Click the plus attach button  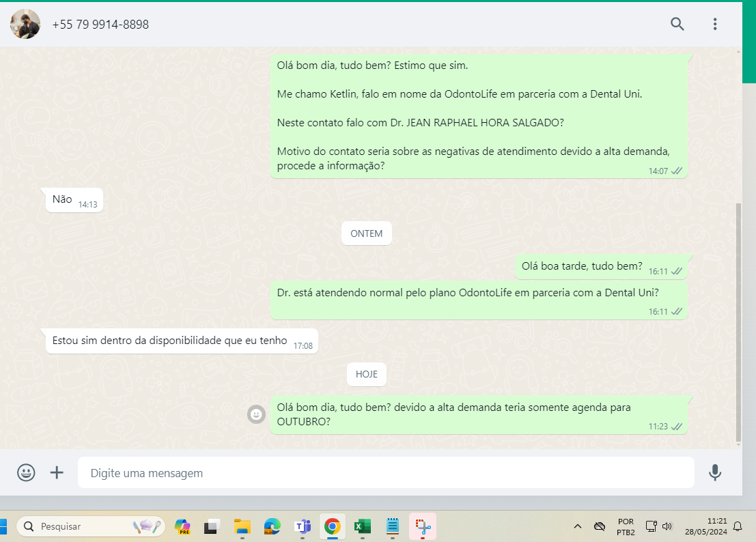click(x=57, y=472)
